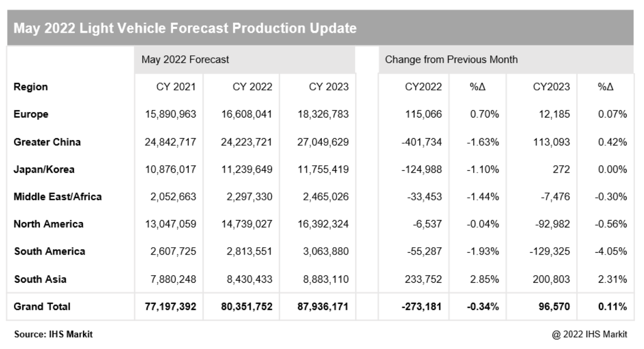Screen dimensions: 644x349
Task: Click the '@ 2022 IHS Markit' copyright text
Action: [589, 334]
